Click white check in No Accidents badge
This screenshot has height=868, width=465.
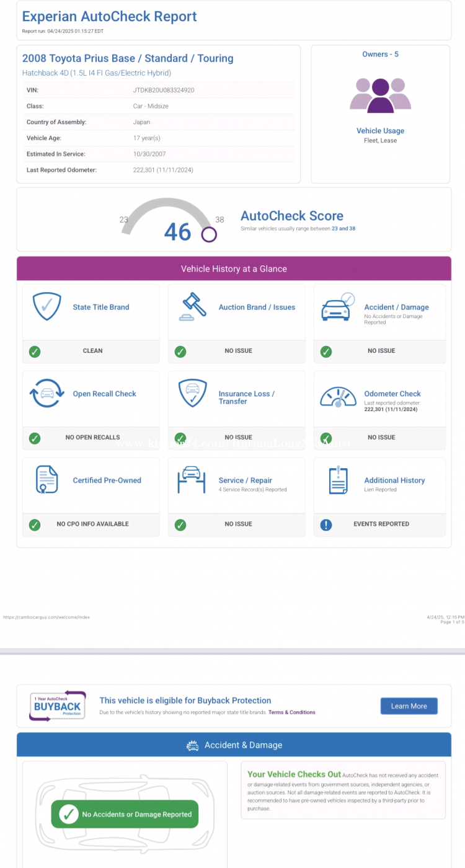[x=68, y=815]
